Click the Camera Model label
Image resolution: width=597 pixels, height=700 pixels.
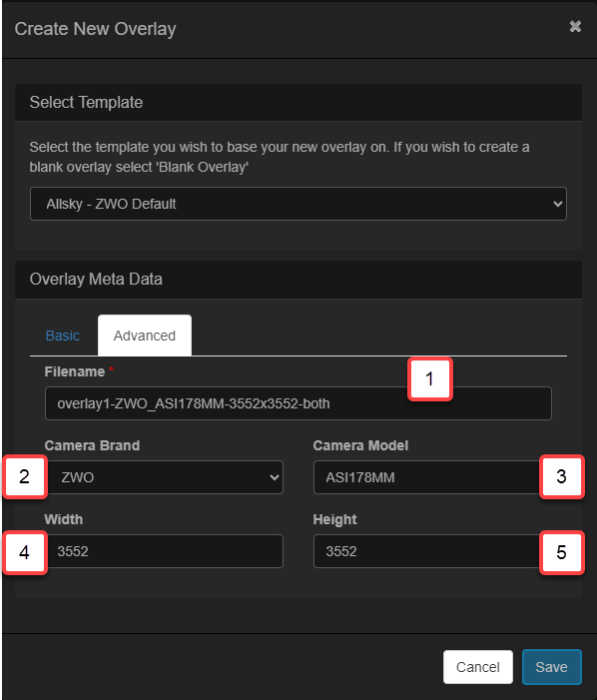(x=360, y=445)
